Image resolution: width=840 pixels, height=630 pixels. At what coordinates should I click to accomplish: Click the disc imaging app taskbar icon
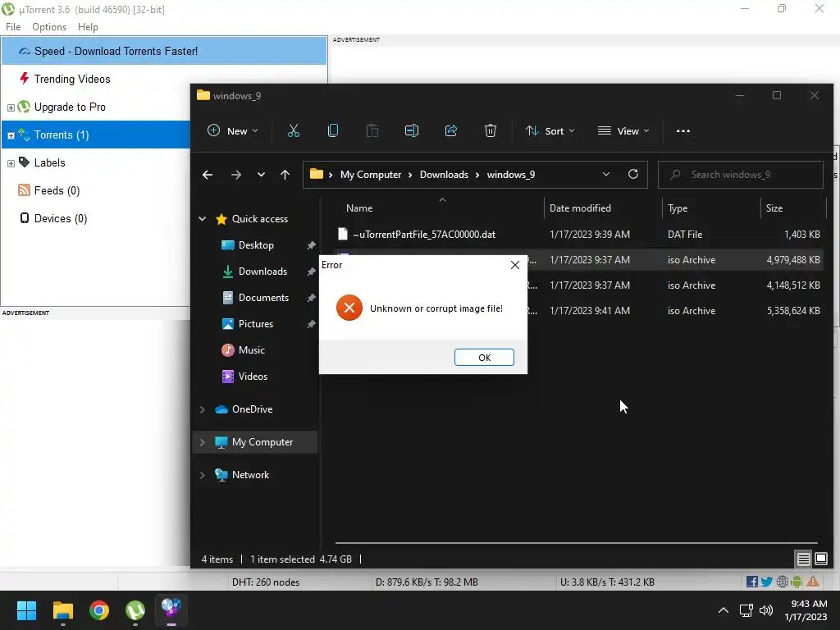click(171, 609)
